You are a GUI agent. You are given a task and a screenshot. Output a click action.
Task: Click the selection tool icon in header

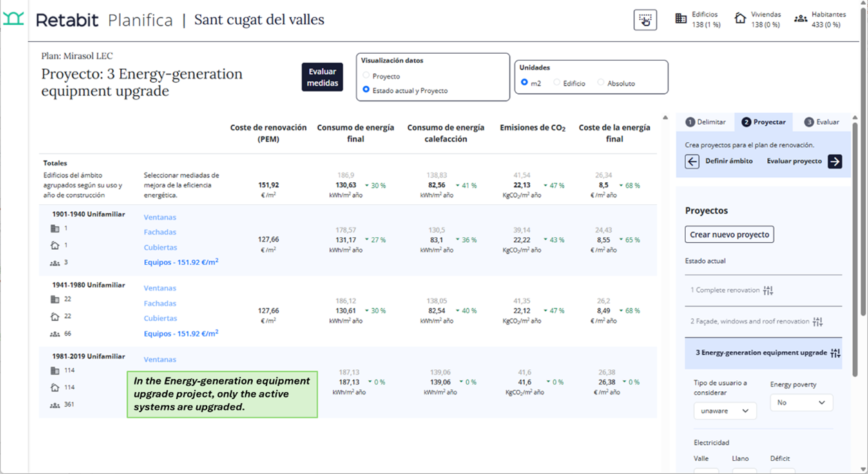645,20
